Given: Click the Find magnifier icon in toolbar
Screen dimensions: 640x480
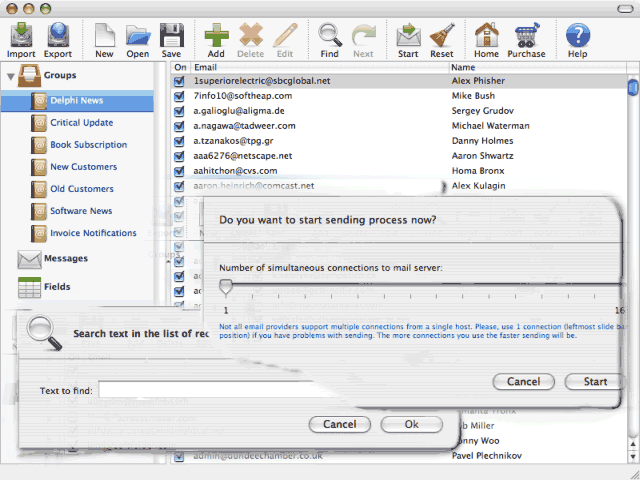Looking at the screenshot, I should click(x=329, y=38).
